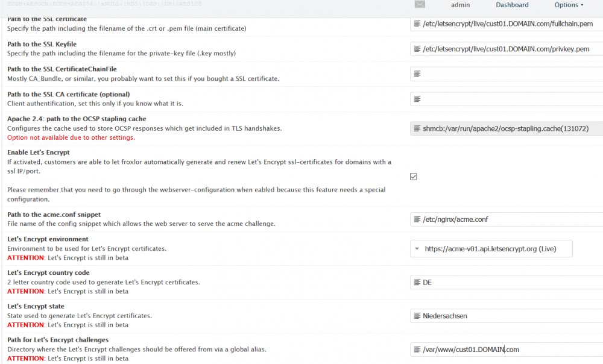Click into the fullchain.pem certificate path text
603x364 pixels.
pyautogui.click(x=508, y=24)
